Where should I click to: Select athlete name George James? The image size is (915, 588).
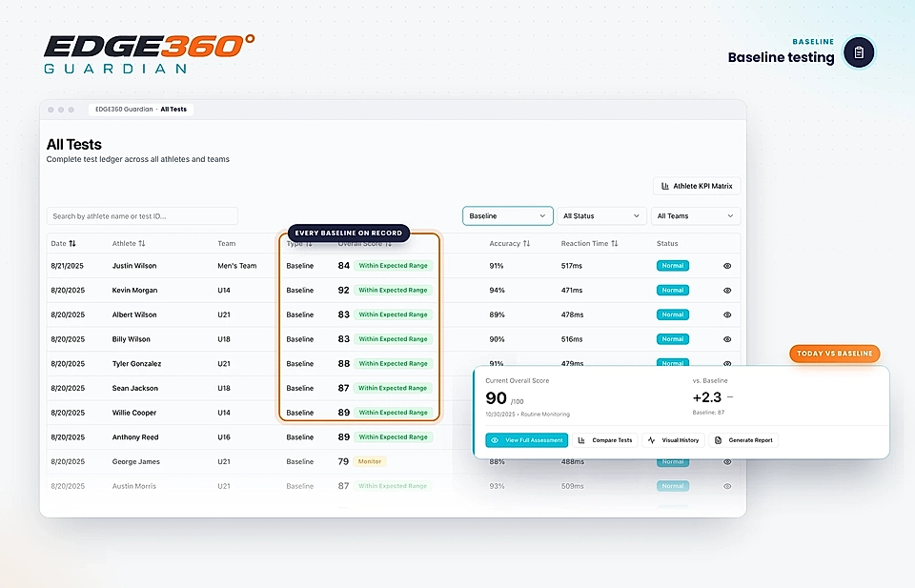[x=136, y=461]
